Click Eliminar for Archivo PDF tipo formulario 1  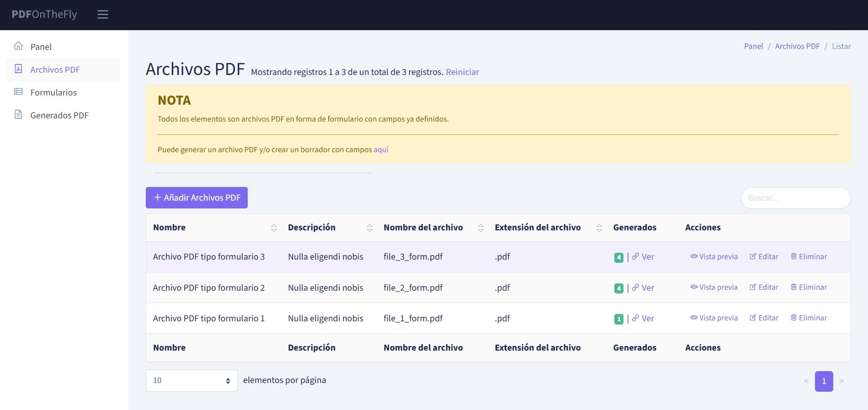(x=809, y=318)
